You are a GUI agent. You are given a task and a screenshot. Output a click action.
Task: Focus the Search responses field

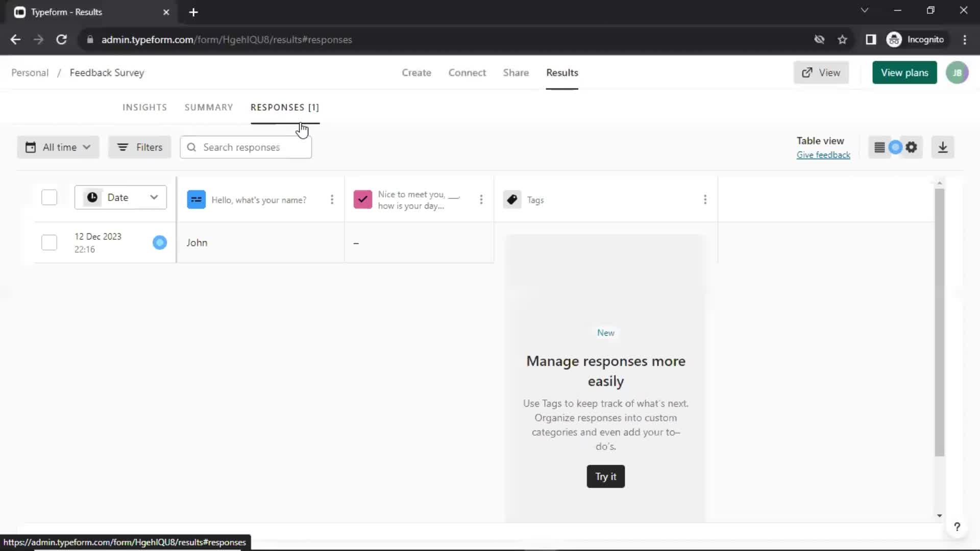[x=246, y=147]
